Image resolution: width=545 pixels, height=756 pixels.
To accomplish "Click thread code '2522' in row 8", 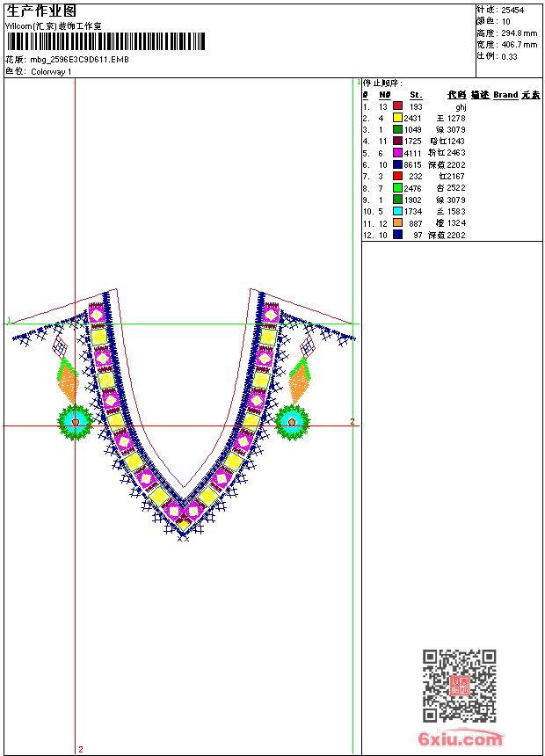I will point(456,188).
